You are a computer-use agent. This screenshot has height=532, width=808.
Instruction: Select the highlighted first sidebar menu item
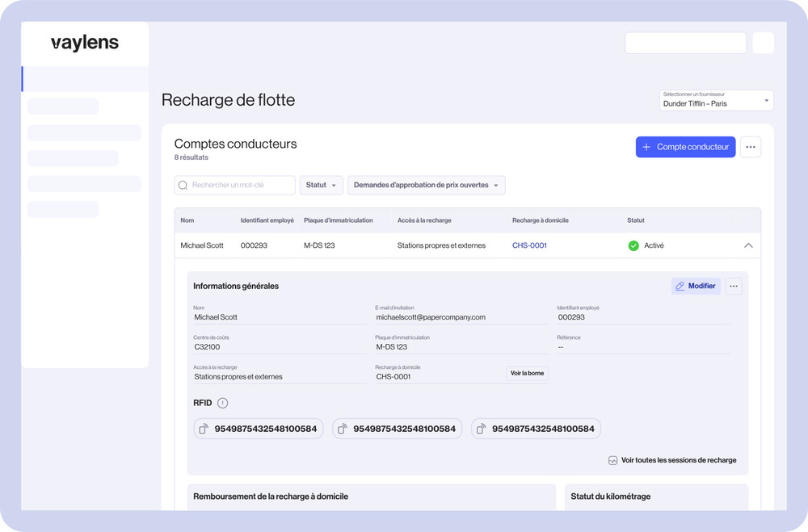(85, 79)
